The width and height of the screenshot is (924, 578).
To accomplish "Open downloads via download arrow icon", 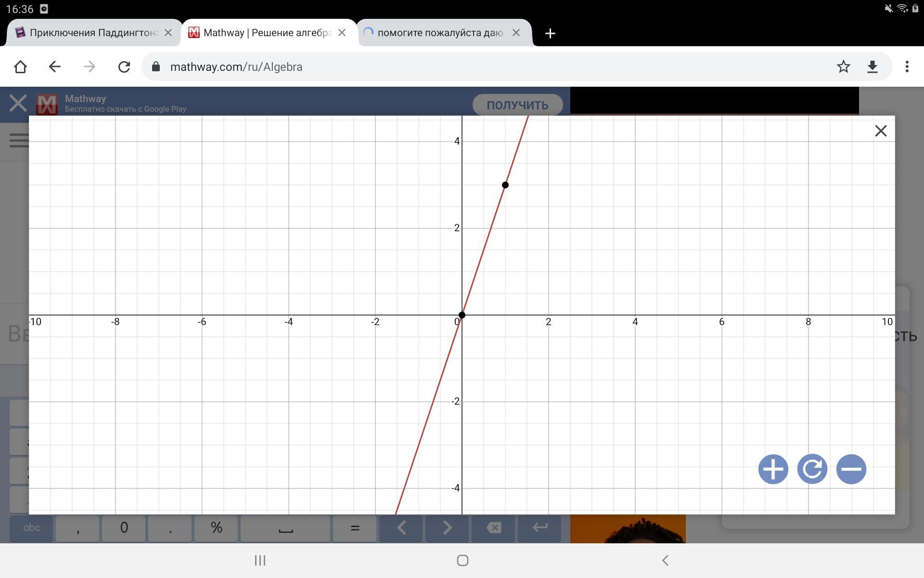I will [x=872, y=66].
